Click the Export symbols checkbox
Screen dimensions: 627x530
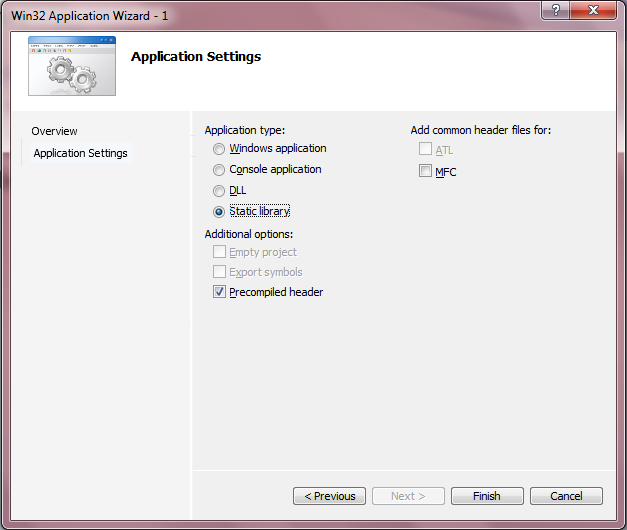click(219, 272)
